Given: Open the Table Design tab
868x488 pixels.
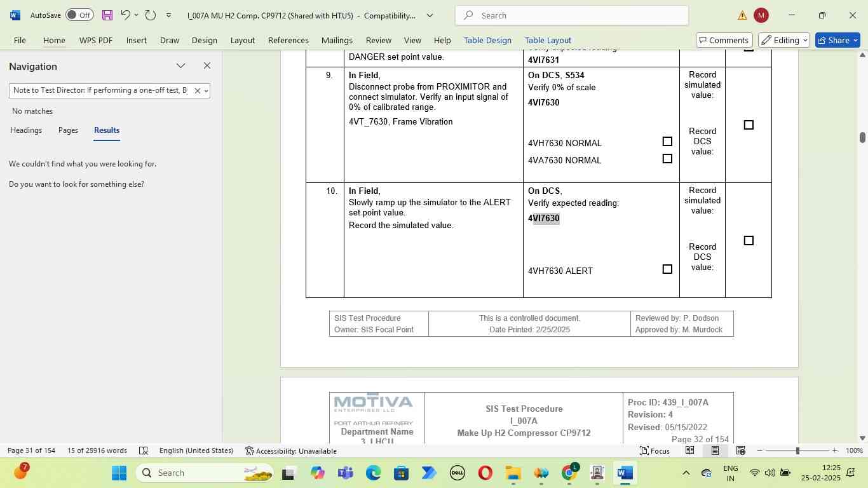Looking at the screenshot, I should (487, 40).
